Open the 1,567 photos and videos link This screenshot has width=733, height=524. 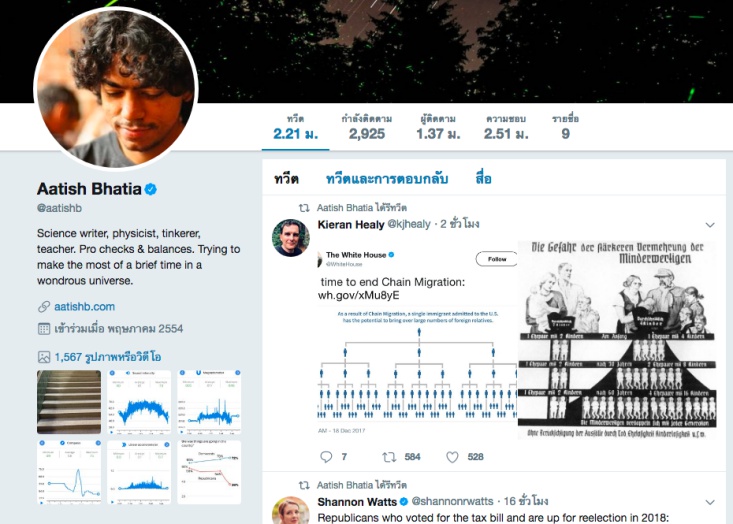pos(108,357)
